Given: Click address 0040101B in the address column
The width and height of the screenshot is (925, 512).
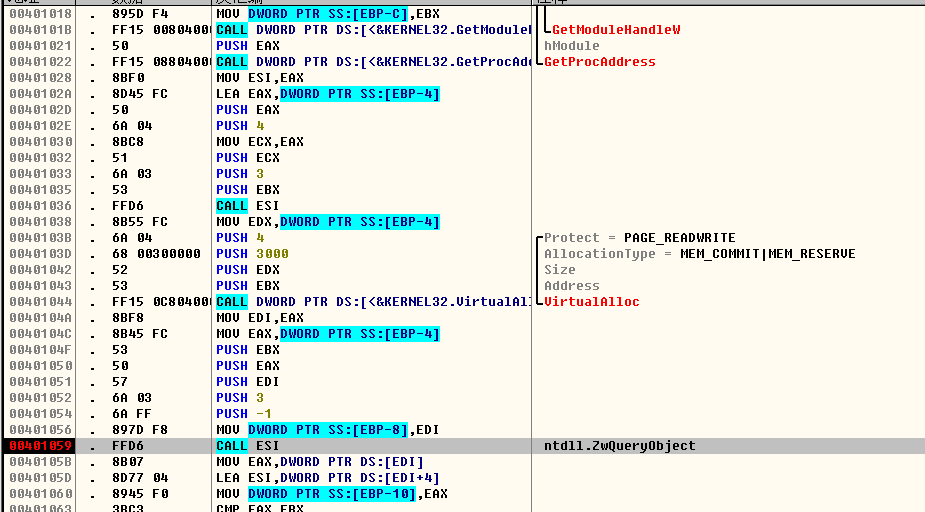Looking at the screenshot, I should click(x=40, y=29).
